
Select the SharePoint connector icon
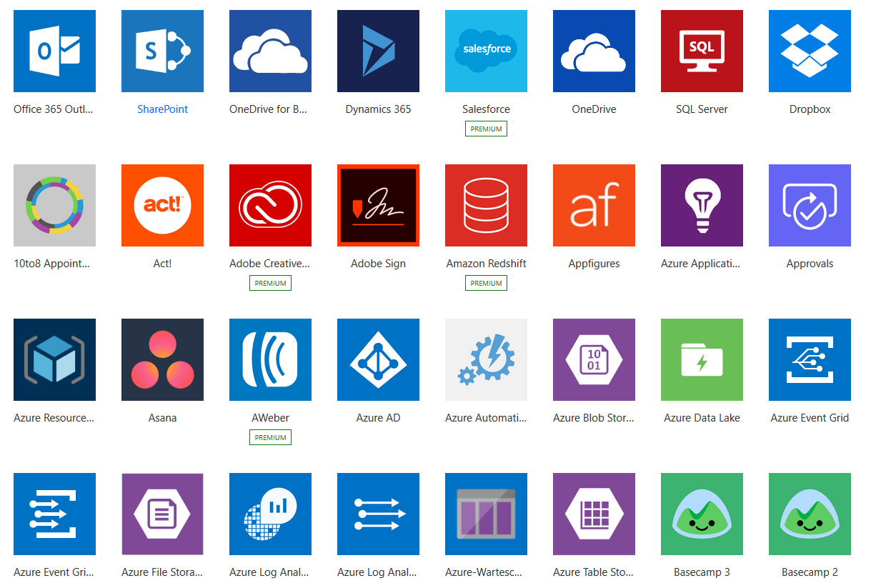point(162,51)
